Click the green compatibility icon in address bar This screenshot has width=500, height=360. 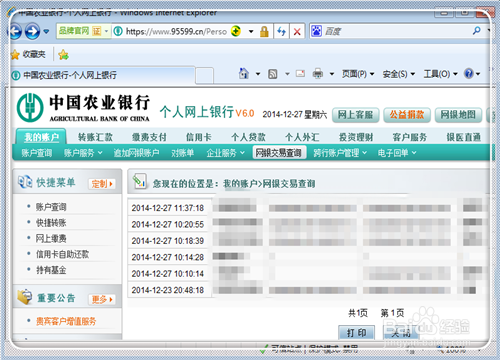point(236,31)
